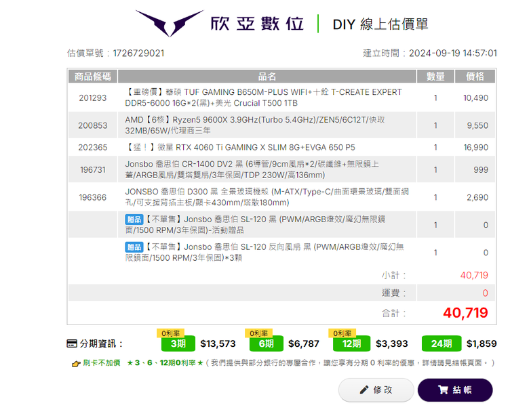529x420 pixels.
Task: Click the 小計 amount 40,719
Action: [x=474, y=276]
